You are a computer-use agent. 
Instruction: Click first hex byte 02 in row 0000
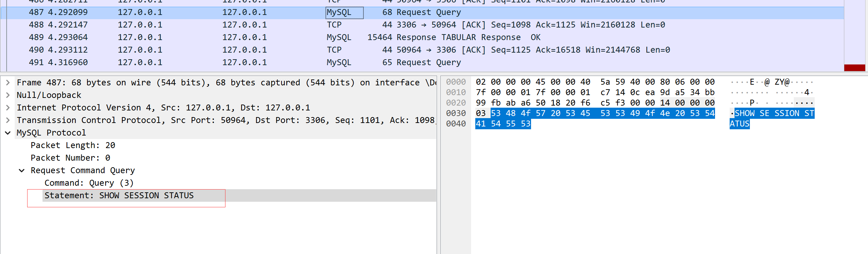point(481,82)
